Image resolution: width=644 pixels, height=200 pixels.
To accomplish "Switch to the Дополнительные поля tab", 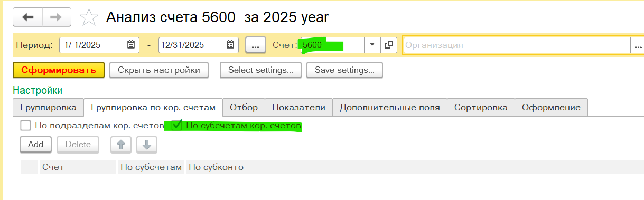I will pyautogui.click(x=390, y=107).
